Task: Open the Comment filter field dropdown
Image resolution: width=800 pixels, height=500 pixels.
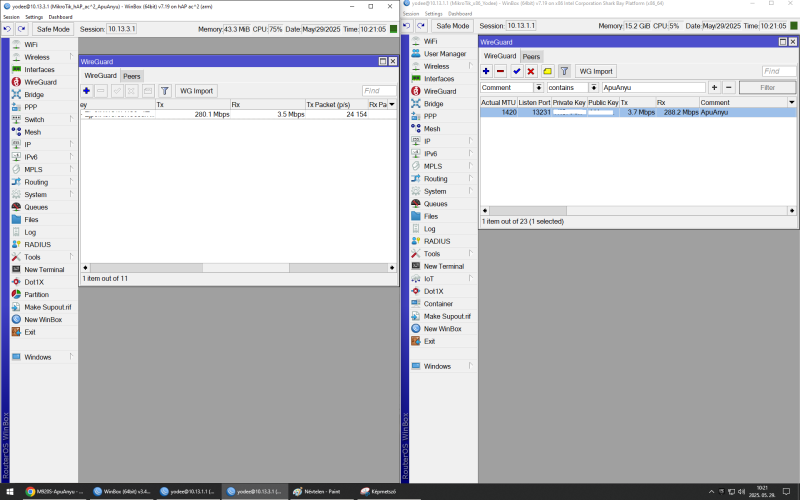Action: tap(538, 88)
